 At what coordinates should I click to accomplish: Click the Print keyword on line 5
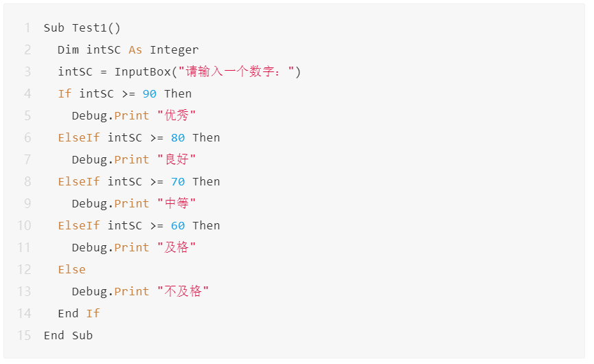point(132,115)
